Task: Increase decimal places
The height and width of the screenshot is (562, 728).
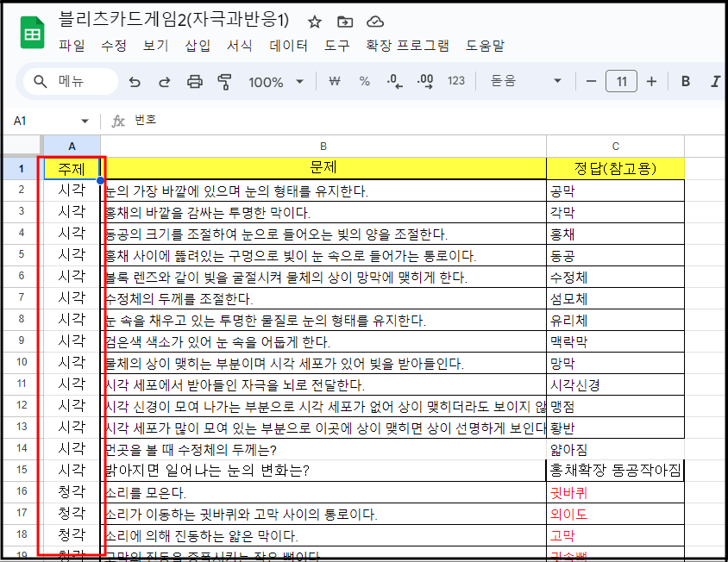Action: [425, 82]
